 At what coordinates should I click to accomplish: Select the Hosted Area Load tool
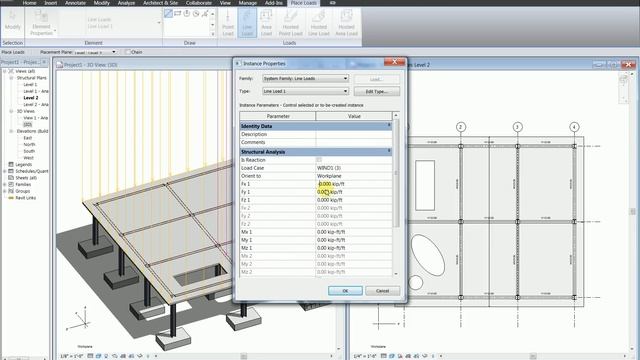tap(346, 23)
